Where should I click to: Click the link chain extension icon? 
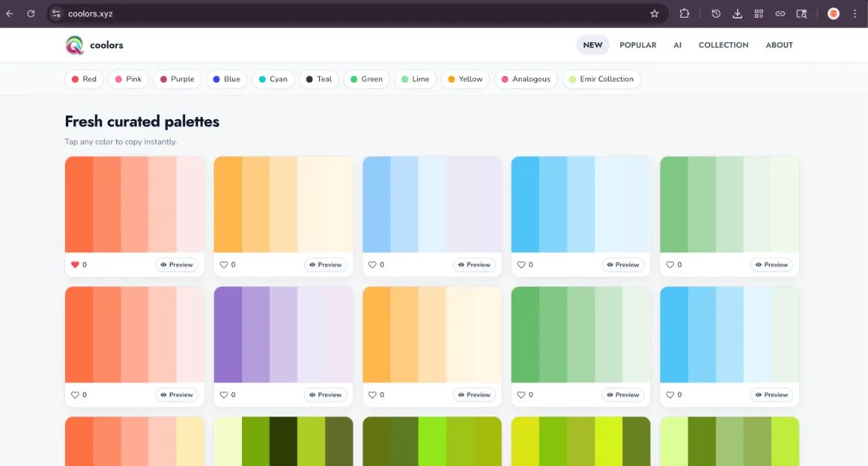tap(780, 14)
